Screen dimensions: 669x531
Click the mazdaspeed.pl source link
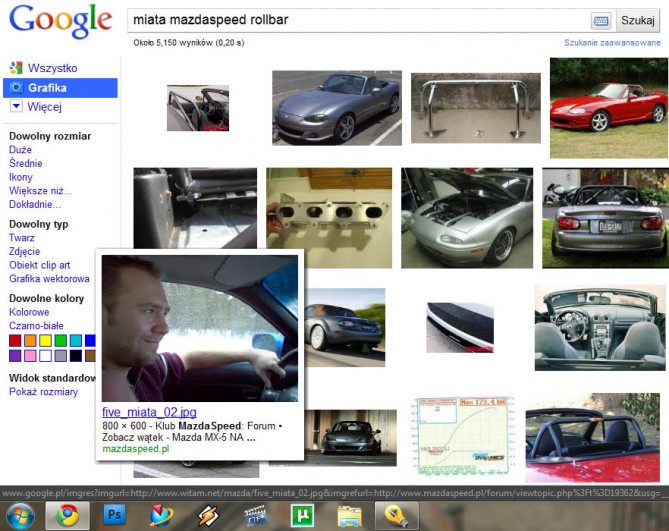coord(136,449)
